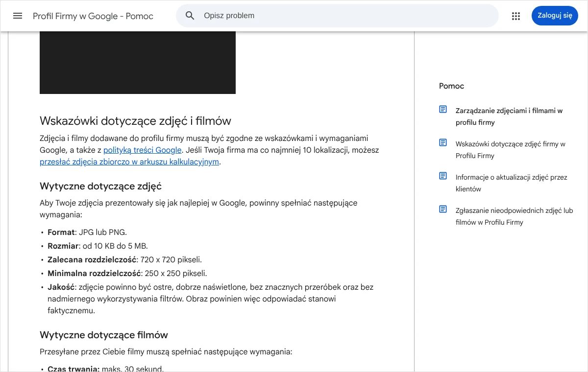The width and height of the screenshot is (588, 372).
Task: Follow the polityką treści Google link
Action: click(x=143, y=150)
